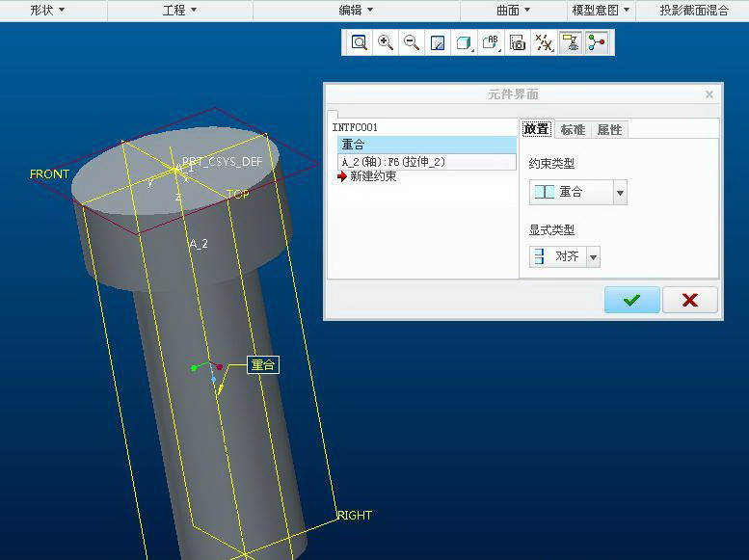Open the saved orientations camera icon
The height and width of the screenshot is (560, 749).
(518, 42)
